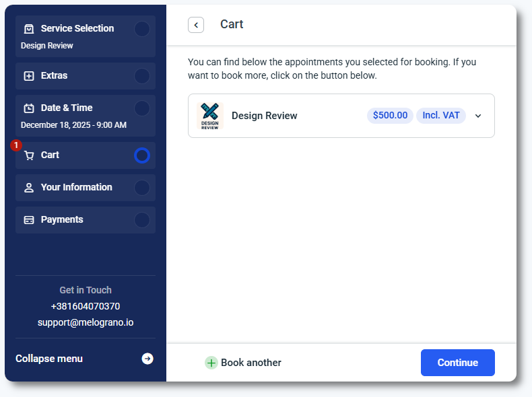Screen dimensions: 532x397
Task: Click the Extras plus-square icon
Action: pyautogui.click(x=29, y=76)
